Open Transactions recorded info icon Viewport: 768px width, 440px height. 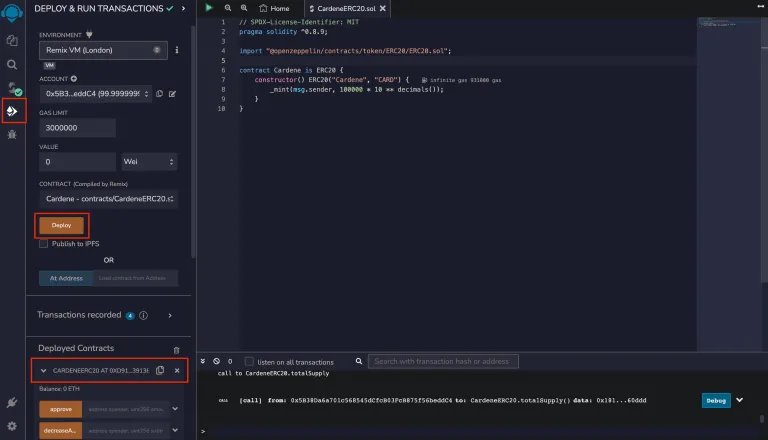coord(144,316)
